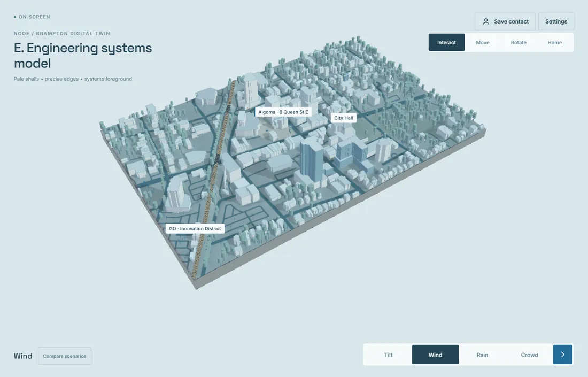Open the Settings panel
The image size is (588, 377).
click(556, 21)
